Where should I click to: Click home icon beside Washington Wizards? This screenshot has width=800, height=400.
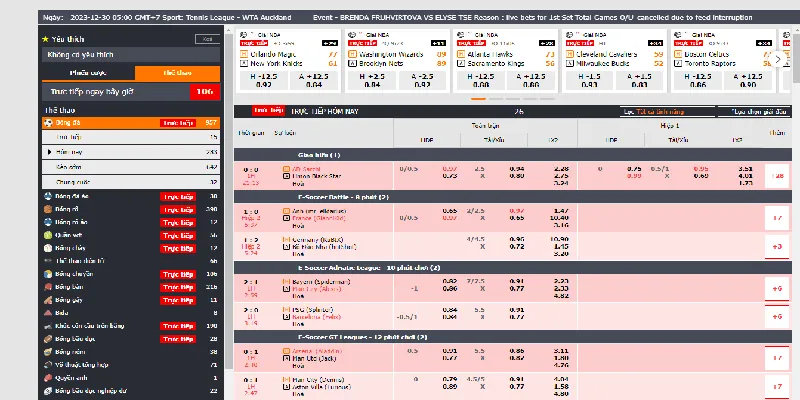point(352,54)
